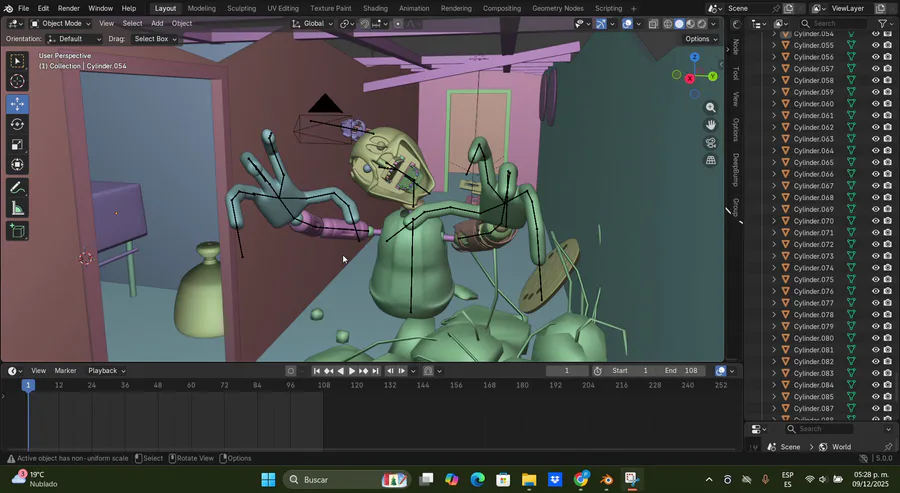900x493 pixels.
Task: Open the timeline View menu
Action: click(38, 371)
